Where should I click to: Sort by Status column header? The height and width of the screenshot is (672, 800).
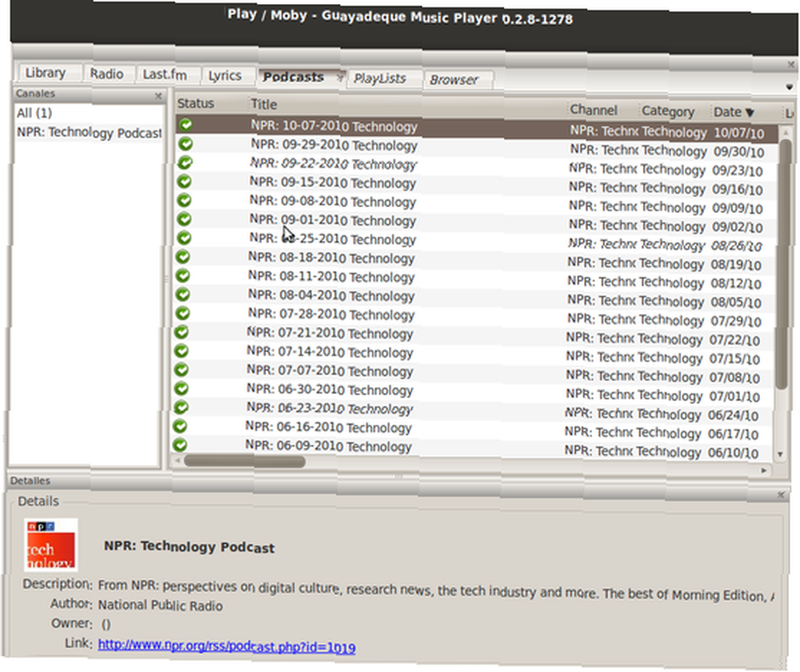point(195,103)
